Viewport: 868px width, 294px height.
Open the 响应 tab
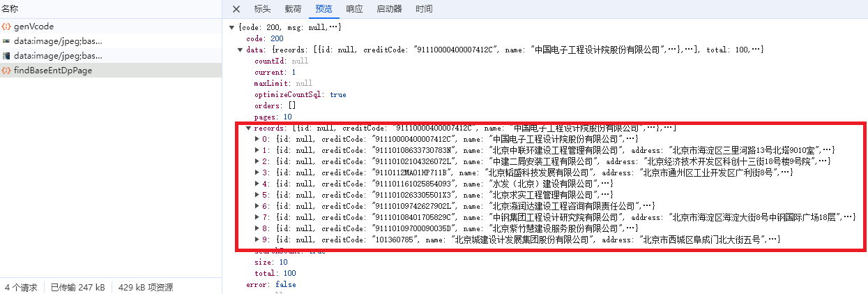pyautogui.click(x=354, y=9)
